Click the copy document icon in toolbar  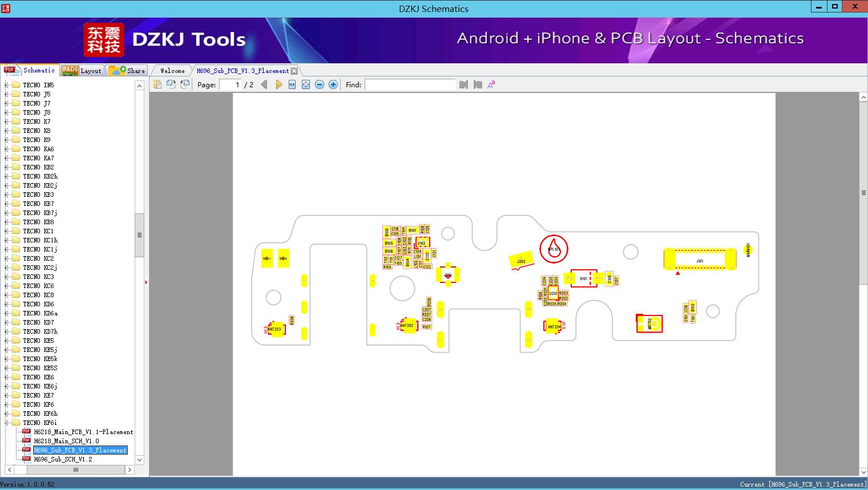coord(158,84)
